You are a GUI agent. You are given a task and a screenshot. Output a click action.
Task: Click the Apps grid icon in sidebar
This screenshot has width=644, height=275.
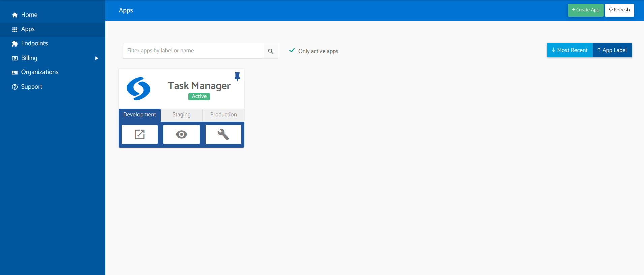(x=15, y=30)
